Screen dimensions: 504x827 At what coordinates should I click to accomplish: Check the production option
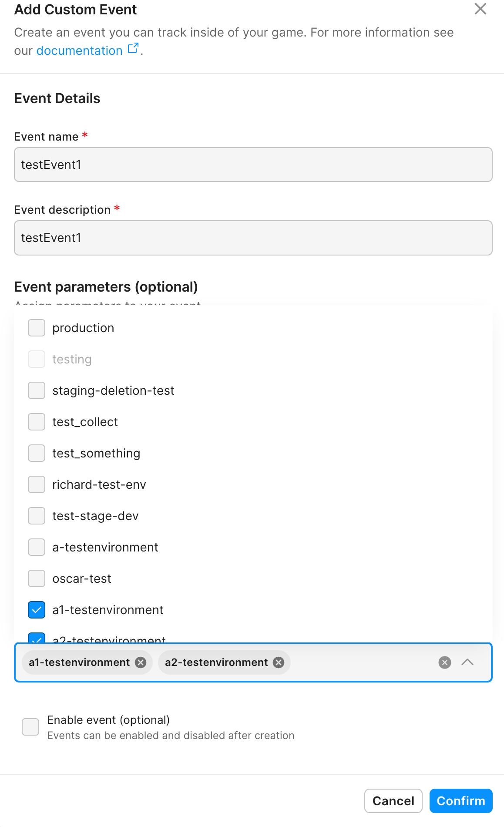click(x=37, y=328)
